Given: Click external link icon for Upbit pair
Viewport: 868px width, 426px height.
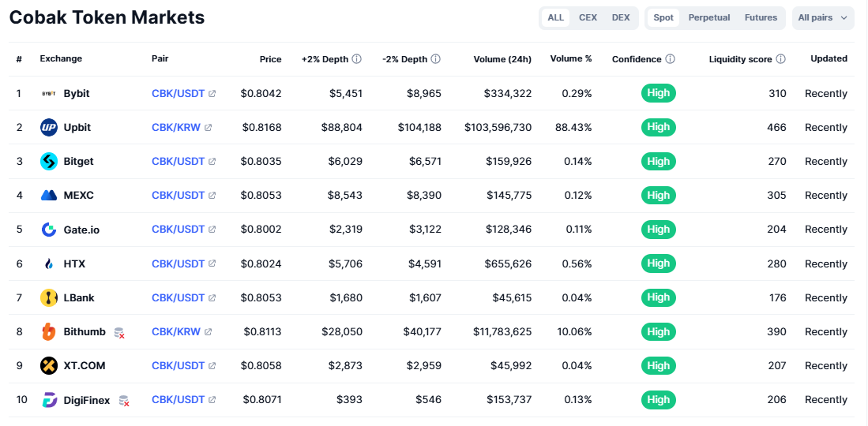Looking at the screenshot, I should point(209,128).
